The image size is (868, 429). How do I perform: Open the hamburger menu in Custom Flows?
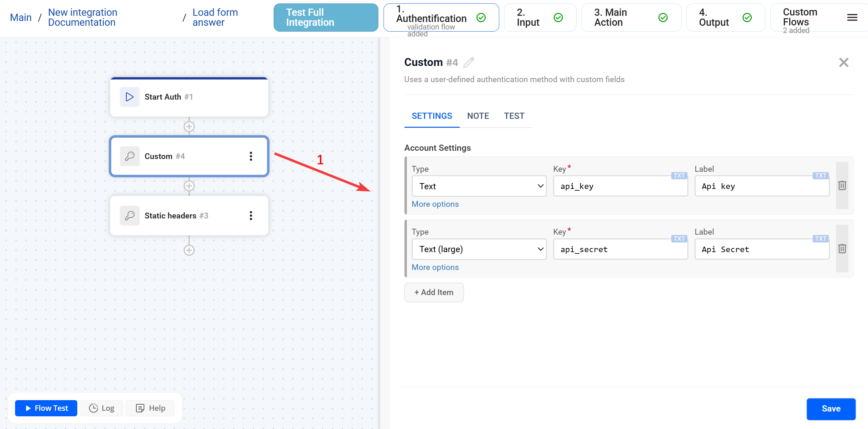852,18
